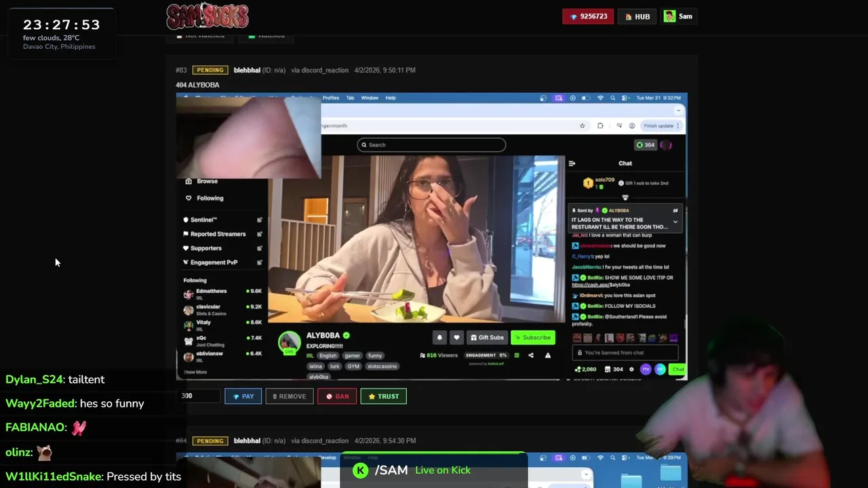The image size is (868, 488).
Task: Open the Help menu in mac menu bar
Action: pyautogui.click(x=391, y=98)
